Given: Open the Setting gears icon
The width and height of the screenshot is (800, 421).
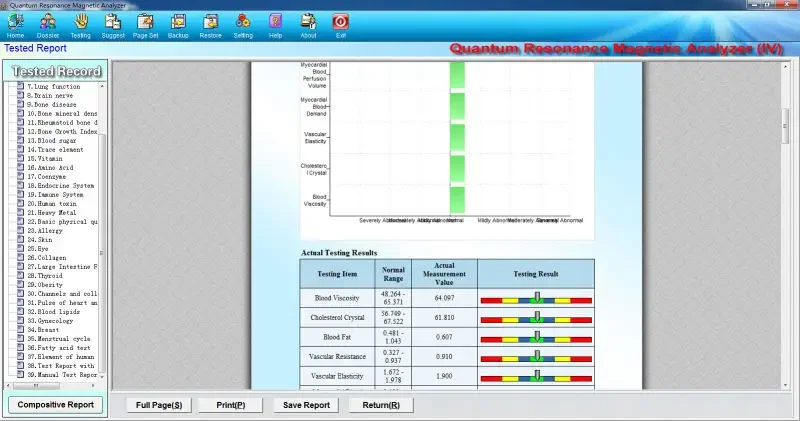Looking at the screenshot, I should 243,26.
